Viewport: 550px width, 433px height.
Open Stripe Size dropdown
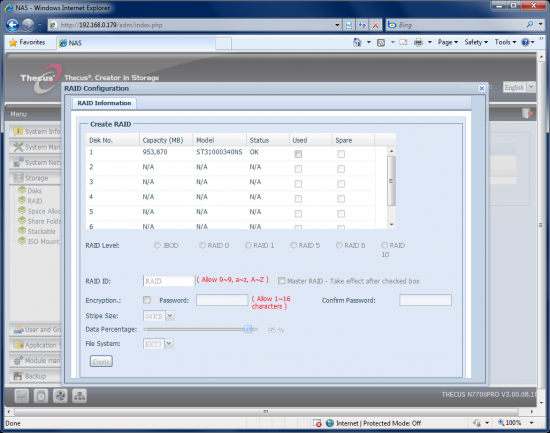pyautogui.click(x=170, y=316)
